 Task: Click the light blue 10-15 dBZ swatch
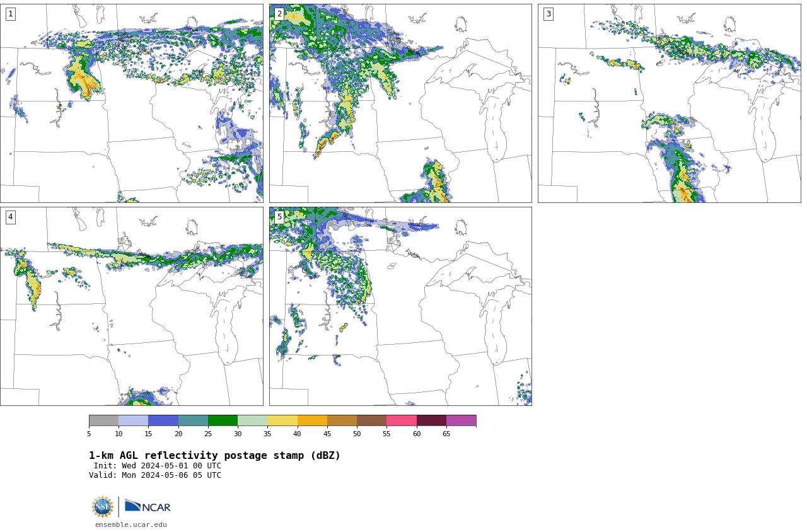click(133, 420)
